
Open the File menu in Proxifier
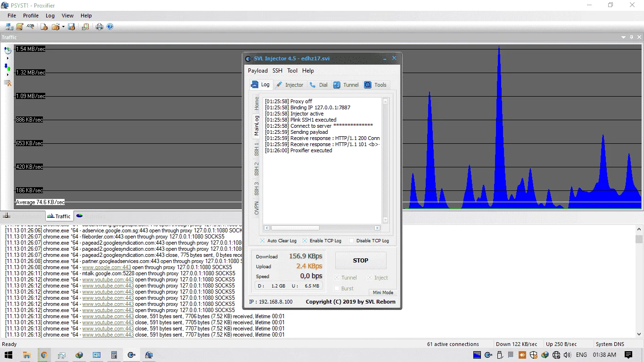(12, 16)
